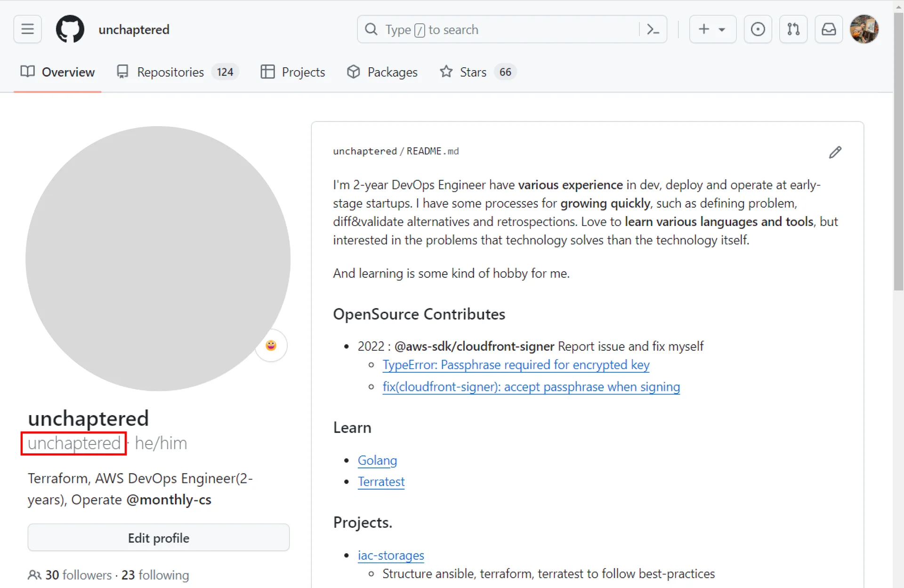The width and height of the screenshot is (904, 588).
Task: Open the command palette icon
Action: [x=653, y=29]
